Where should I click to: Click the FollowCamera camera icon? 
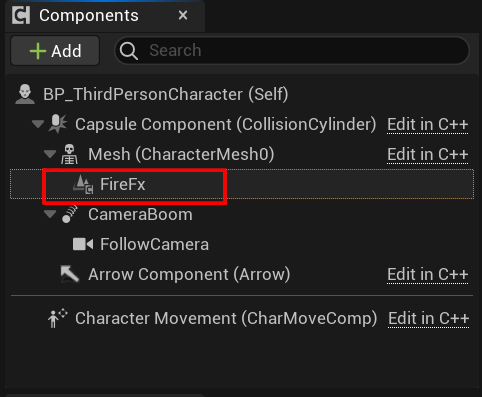tap(83, 244)
